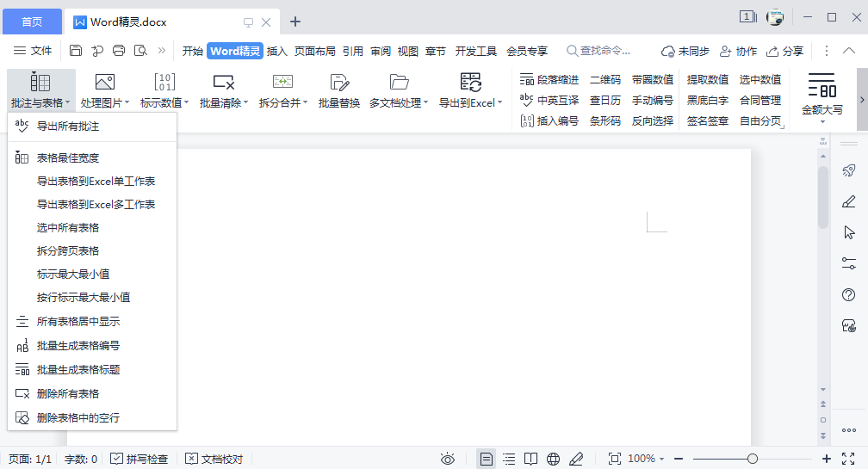Click the fit page icon beside 100%

click(615, 459)
